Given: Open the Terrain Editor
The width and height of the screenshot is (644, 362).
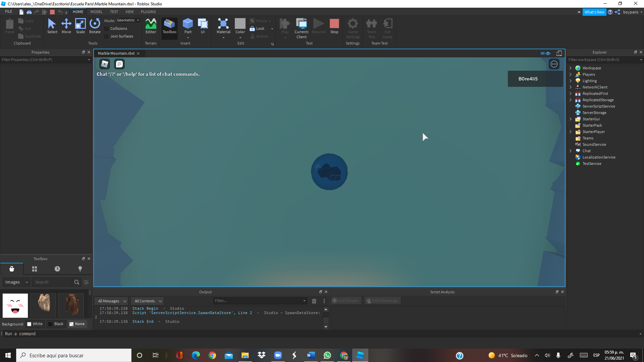Looking at the screenshot, I should tap(151, 26).
